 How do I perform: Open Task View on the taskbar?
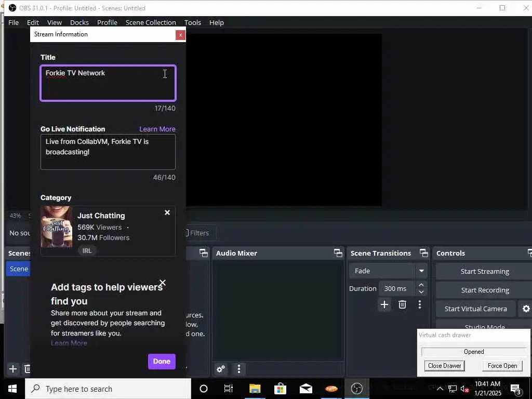[x=229, y=389]
